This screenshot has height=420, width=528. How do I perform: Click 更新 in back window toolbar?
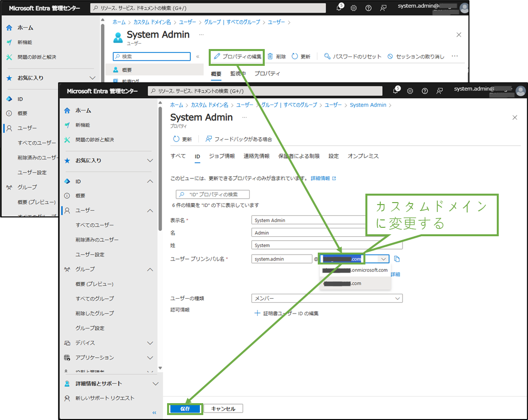[301, 56]
